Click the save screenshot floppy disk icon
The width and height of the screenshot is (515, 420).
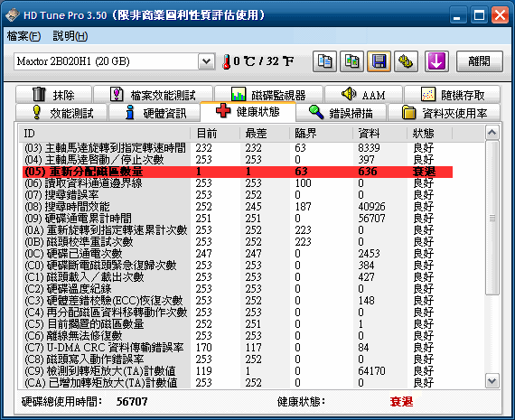click(379, 61)
